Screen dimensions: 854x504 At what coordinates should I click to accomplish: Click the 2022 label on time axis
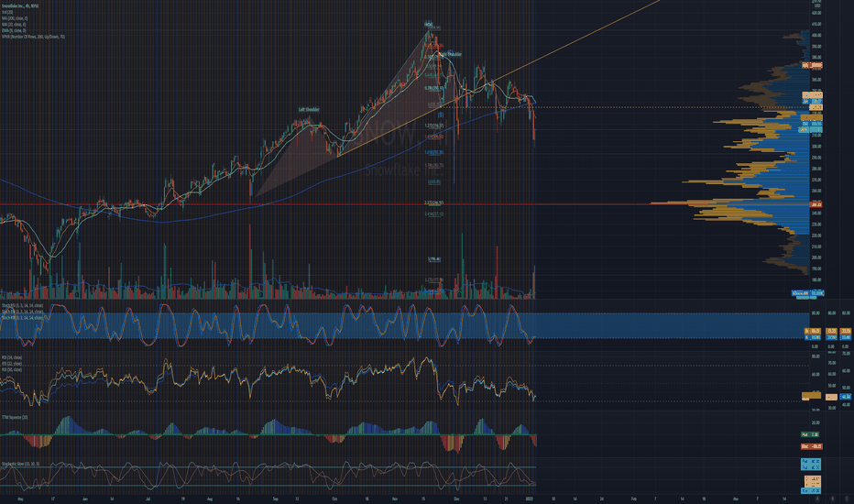pyautogui.click(x=529, y=499)
